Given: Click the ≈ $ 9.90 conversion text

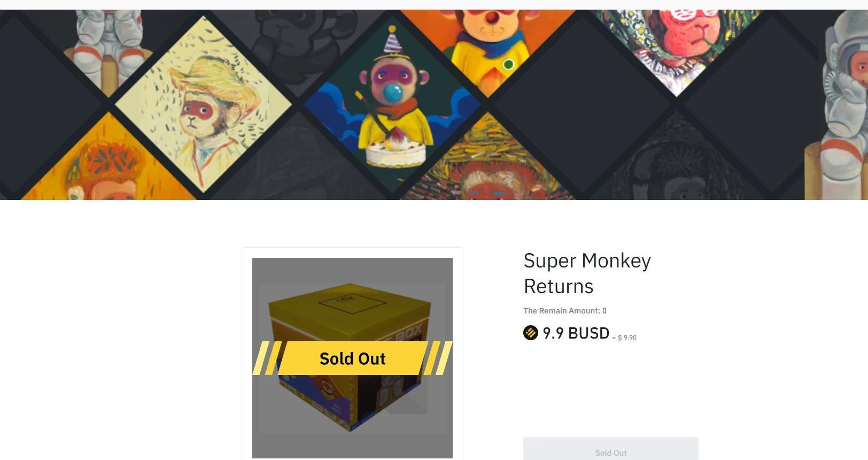Looking at the screenshot, I should [x=624, y=338].
